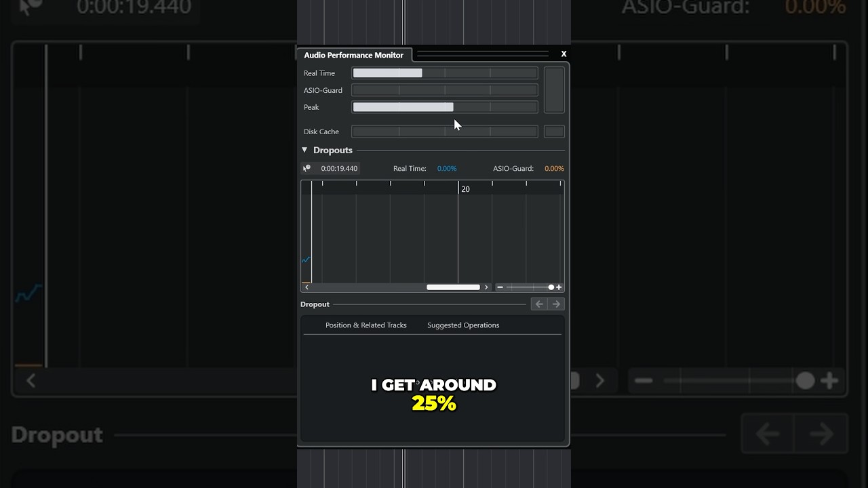
Task: Go to the next dropout with right arrow
Action: click(x=556, y=304)
